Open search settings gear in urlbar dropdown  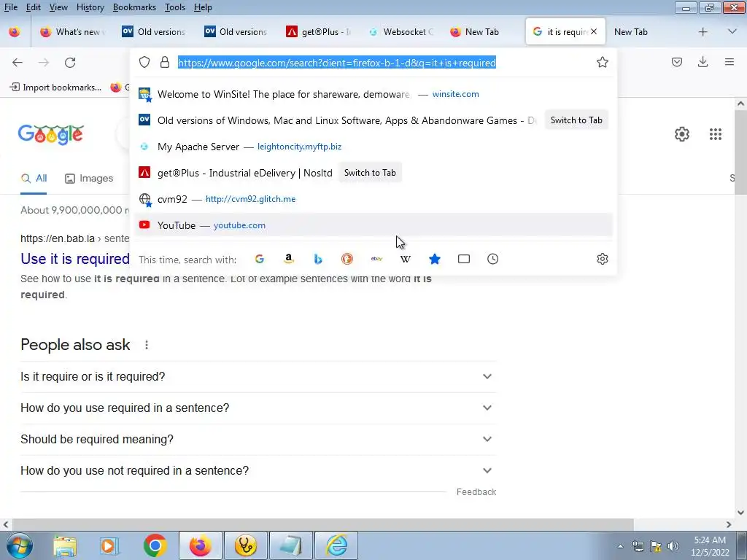(x=602, y=259)
